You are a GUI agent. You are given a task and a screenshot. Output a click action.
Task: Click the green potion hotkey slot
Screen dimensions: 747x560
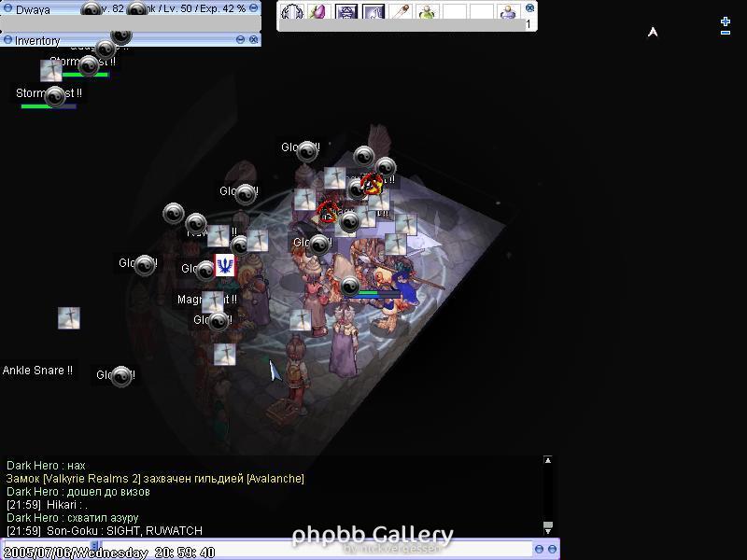[428, 13]
